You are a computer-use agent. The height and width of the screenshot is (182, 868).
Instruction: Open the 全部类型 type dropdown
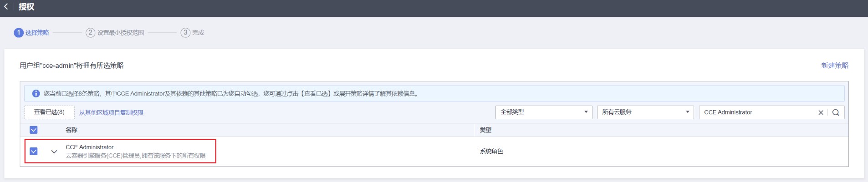click(x=544, y=112)
